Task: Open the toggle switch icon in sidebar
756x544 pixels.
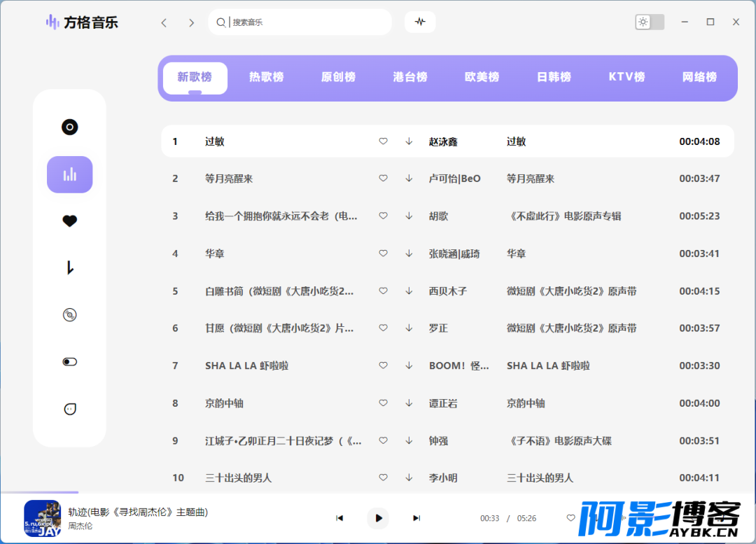Action: (x=69, y=362)
